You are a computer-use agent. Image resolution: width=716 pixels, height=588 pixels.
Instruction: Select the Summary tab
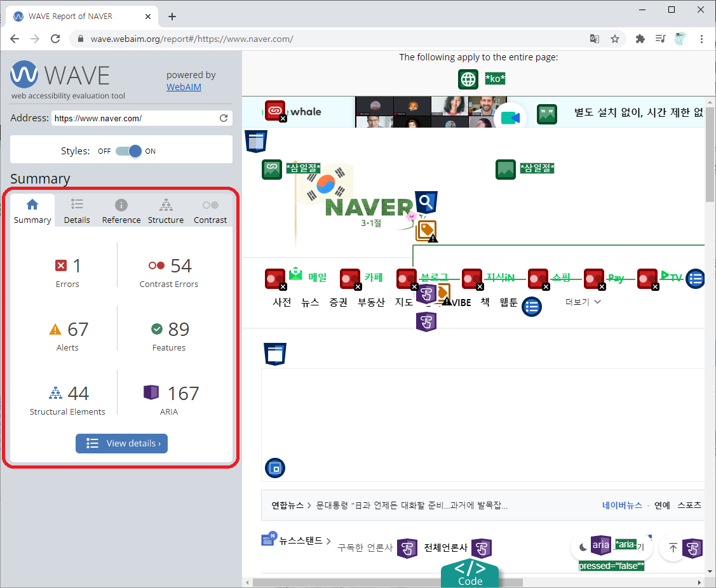tap(32, 211)
